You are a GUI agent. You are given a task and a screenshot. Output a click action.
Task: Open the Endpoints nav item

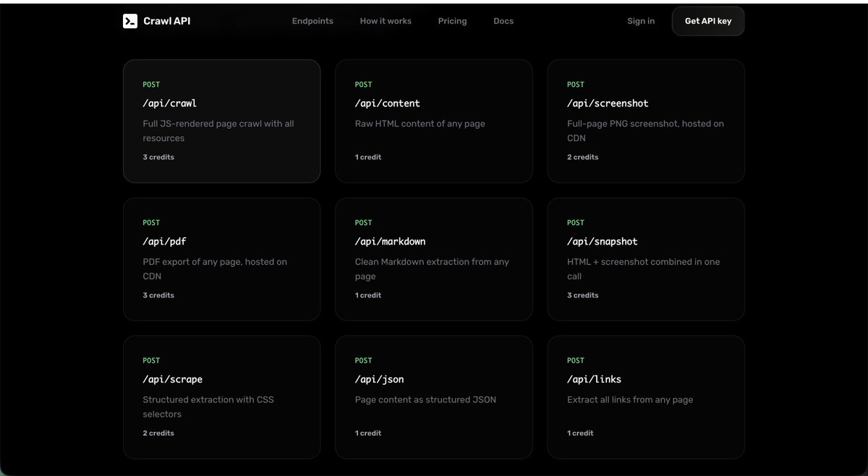(312, 21)
